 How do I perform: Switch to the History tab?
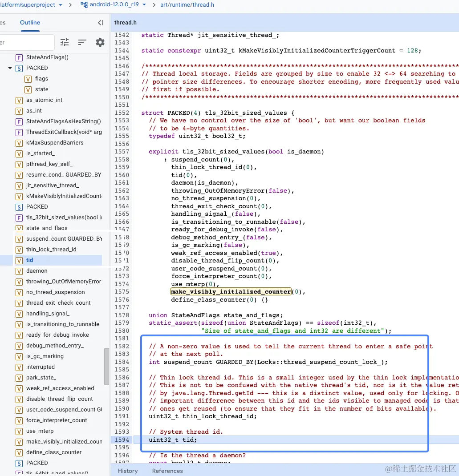coord(128,471)
